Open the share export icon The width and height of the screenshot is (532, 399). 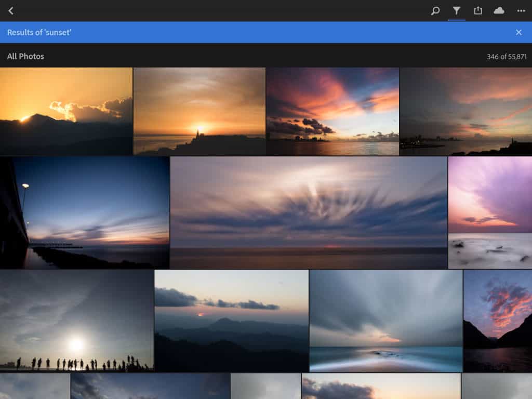478,10
